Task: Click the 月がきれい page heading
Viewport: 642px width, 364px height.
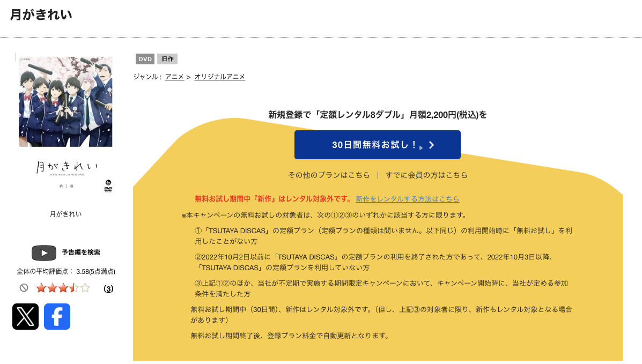Action: 41,14
